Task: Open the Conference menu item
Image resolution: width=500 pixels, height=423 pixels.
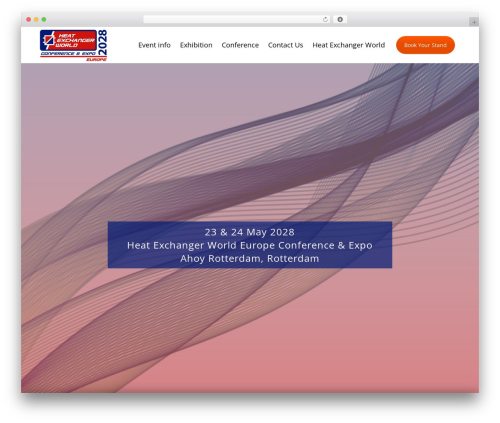Action: [240, 45]
